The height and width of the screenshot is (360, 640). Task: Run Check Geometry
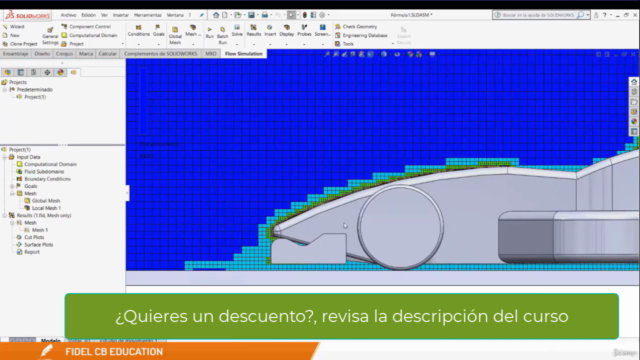click(356, 27)
